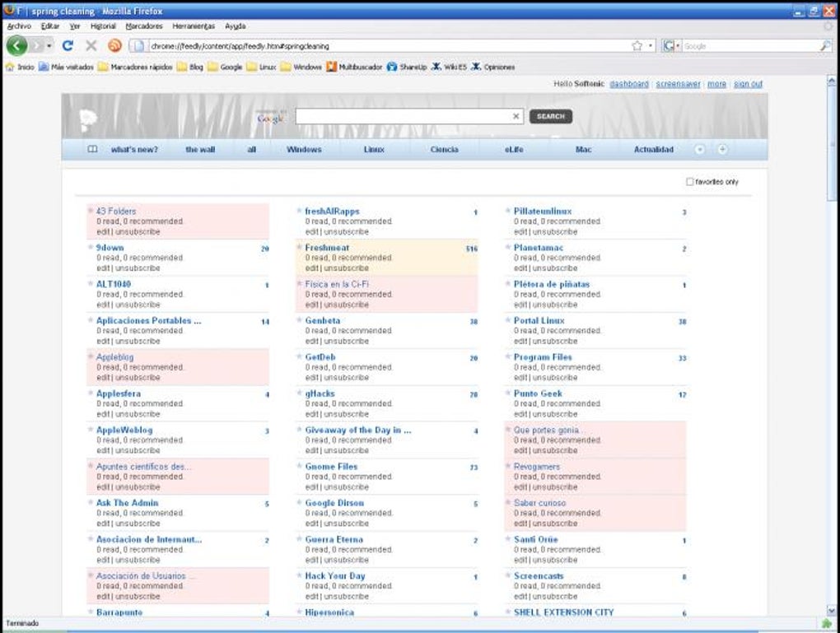Bookmark page with the star icon
840x633 pixels.
[637, 46]
